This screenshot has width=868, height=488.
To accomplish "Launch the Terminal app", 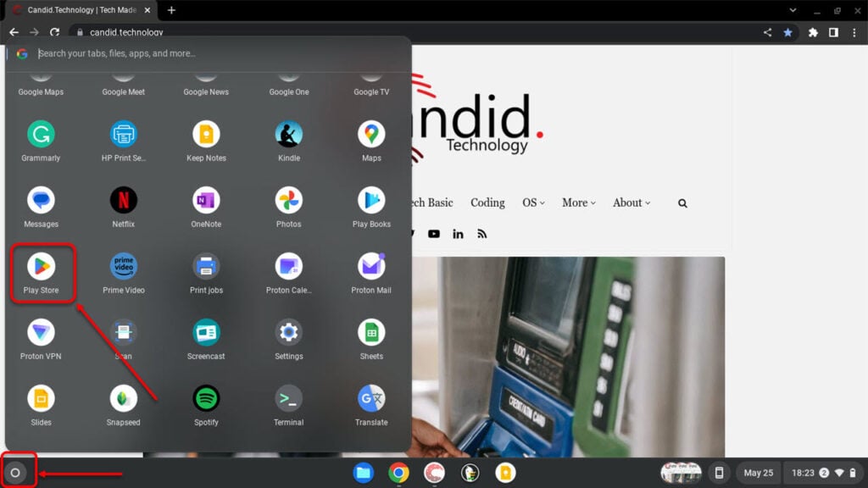I will point(288,398).
